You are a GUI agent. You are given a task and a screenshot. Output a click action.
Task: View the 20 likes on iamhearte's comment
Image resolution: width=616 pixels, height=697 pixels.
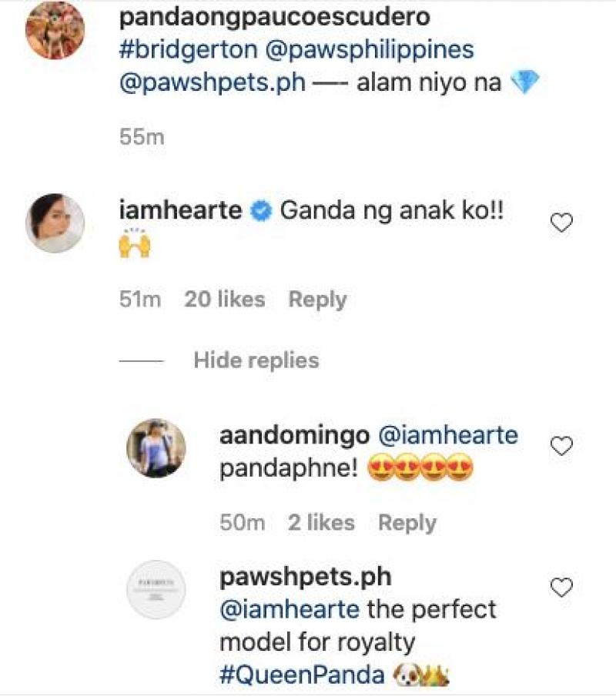click(224, 300)
